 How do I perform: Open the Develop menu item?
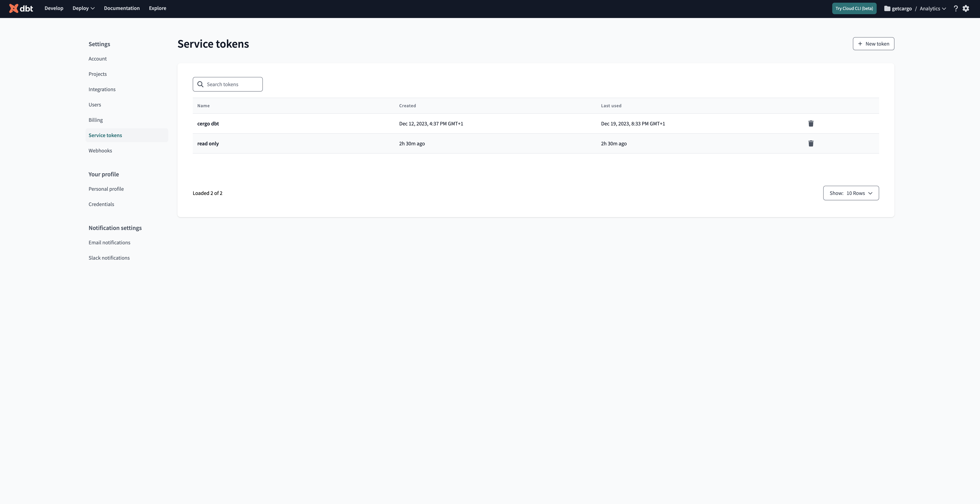pyautogui.click(x=54, y=8)
